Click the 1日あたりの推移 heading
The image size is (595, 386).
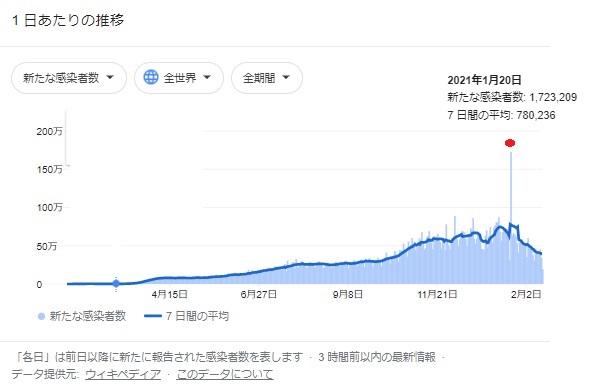tap(68, 20)
